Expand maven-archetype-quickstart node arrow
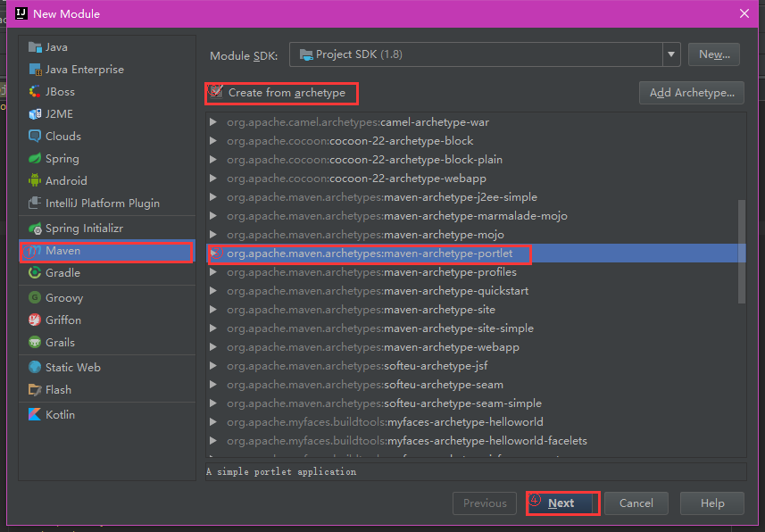Image resolution: width=765 pixels, height=532 pixels. (x=213, y=291)
